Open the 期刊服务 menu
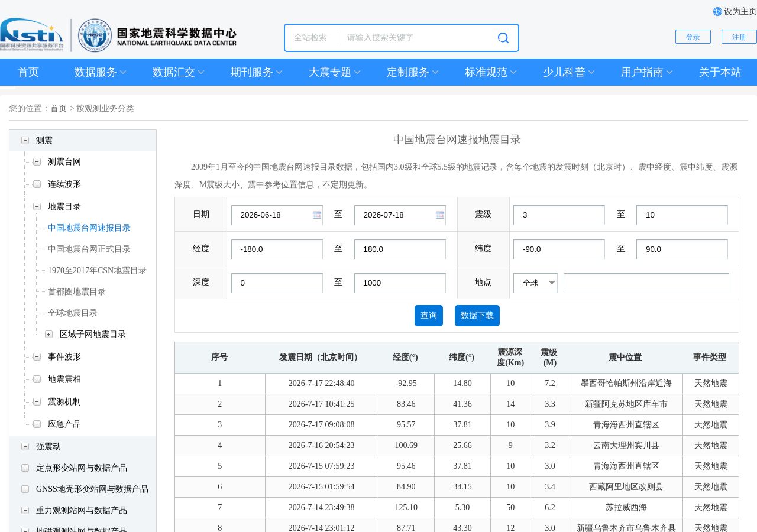Image resolution: width=757 pixels, height=532 pixels. 256,72
